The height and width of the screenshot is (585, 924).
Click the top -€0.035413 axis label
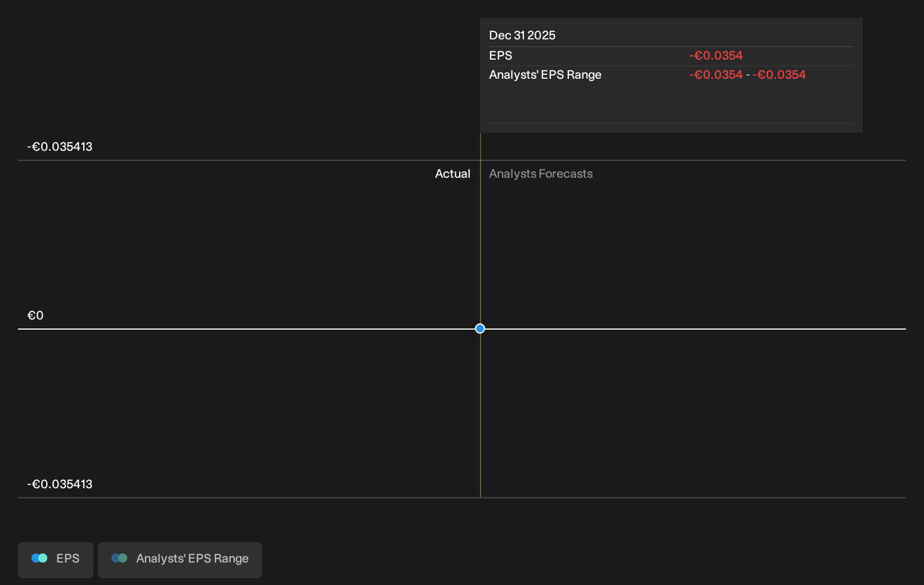60,147
